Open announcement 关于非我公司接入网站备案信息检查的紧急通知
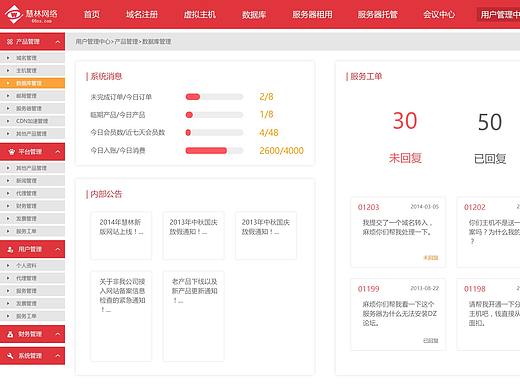This screenshot has width=520, height=390. tap(121, 316)
